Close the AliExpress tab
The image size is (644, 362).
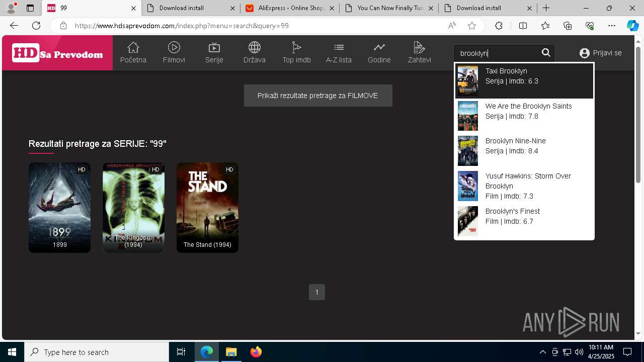(332, 8)
